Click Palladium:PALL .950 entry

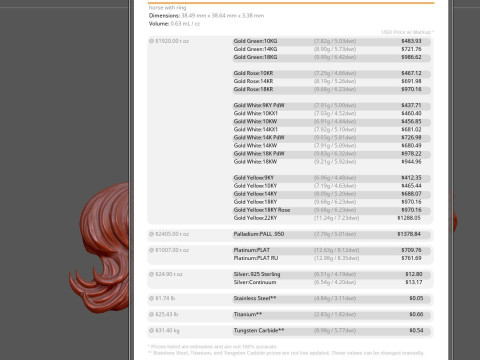pos(259,234)
